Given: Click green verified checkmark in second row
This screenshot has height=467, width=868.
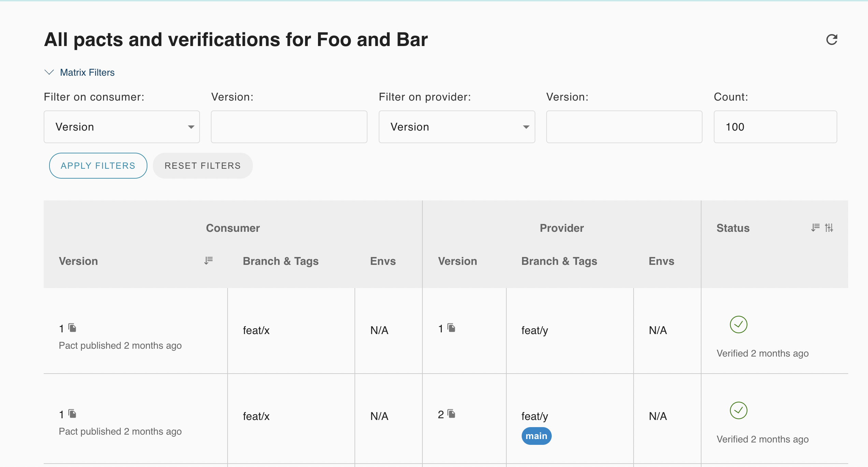Looking at the screenshot, I should click(x=738, y=410).
